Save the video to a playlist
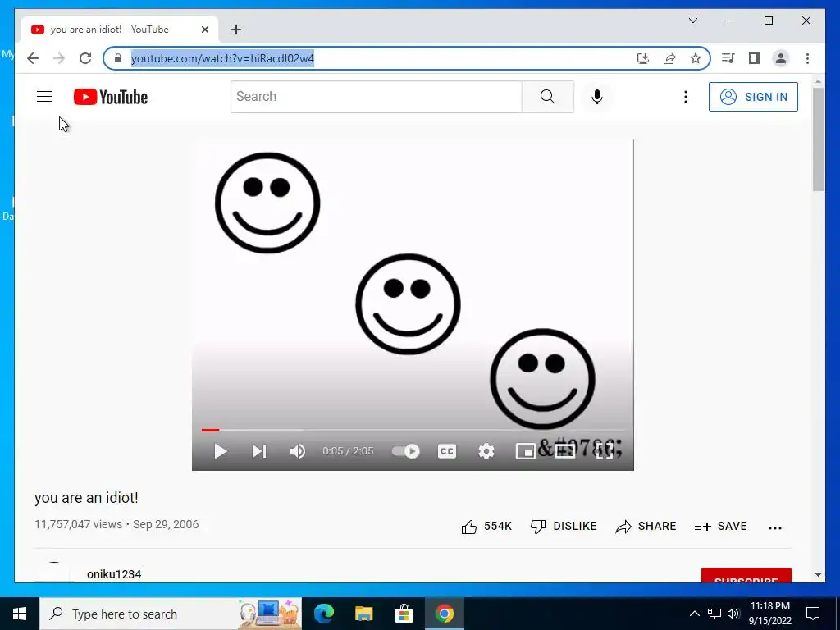840x630 pixels. 720,526
